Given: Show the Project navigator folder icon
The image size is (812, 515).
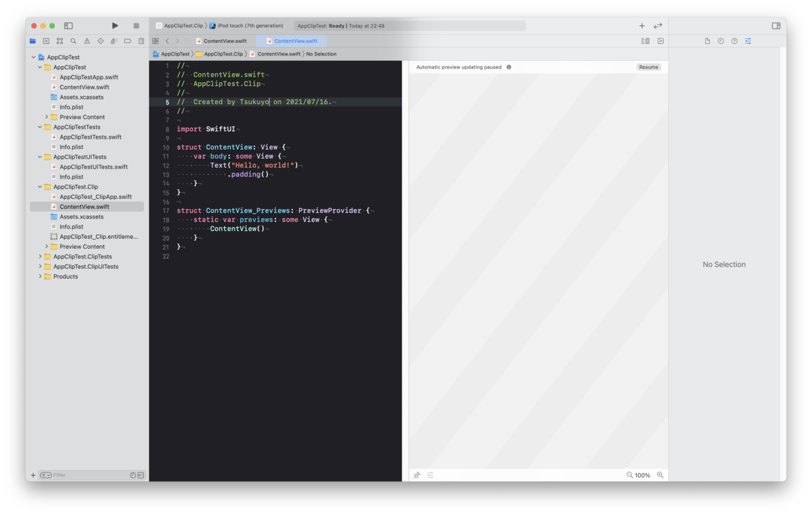Looking at the screenshot, I should [32, 41].
